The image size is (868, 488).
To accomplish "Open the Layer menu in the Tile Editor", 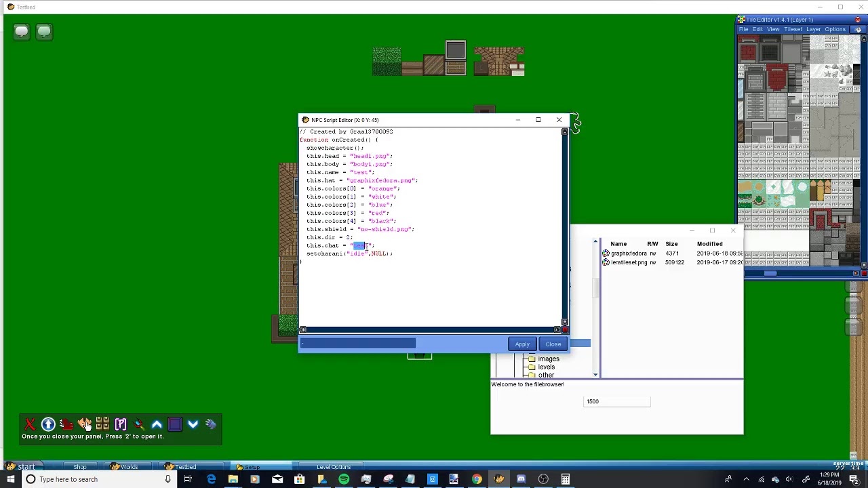I will coord(814,29).
